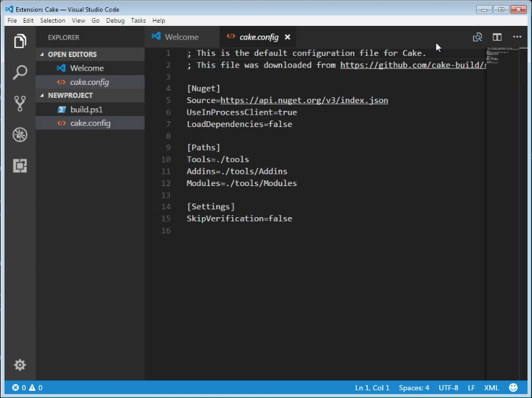Open the Search view in activity bar

(20, 72)
